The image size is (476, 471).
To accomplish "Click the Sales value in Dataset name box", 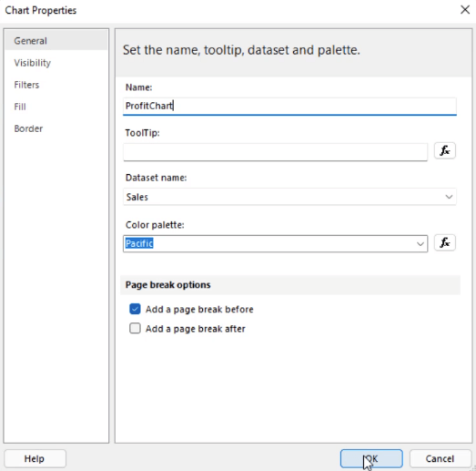I will [x=137, y=197].
